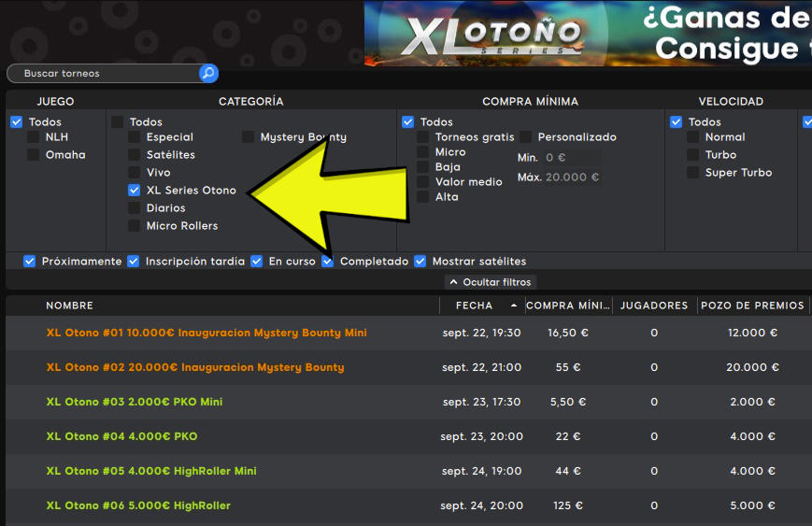Check the Omaha game filter
This screenshot has height=526, width=812.
click(x=33, y=155)
